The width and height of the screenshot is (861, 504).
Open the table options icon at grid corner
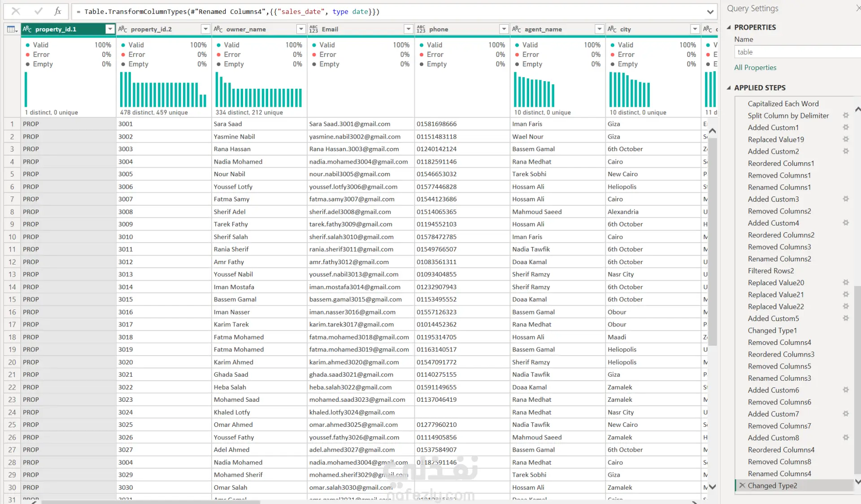click(x=12, y=29)
